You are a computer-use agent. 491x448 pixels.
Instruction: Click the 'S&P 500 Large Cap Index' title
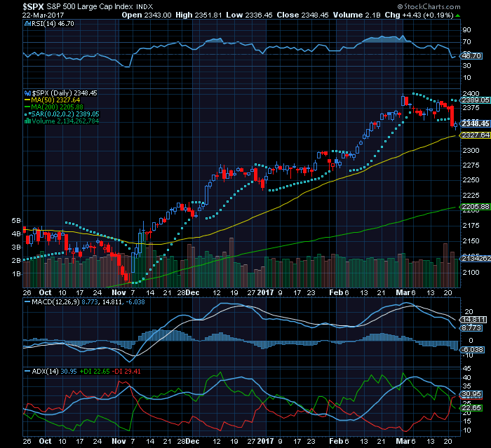(90, 6)
